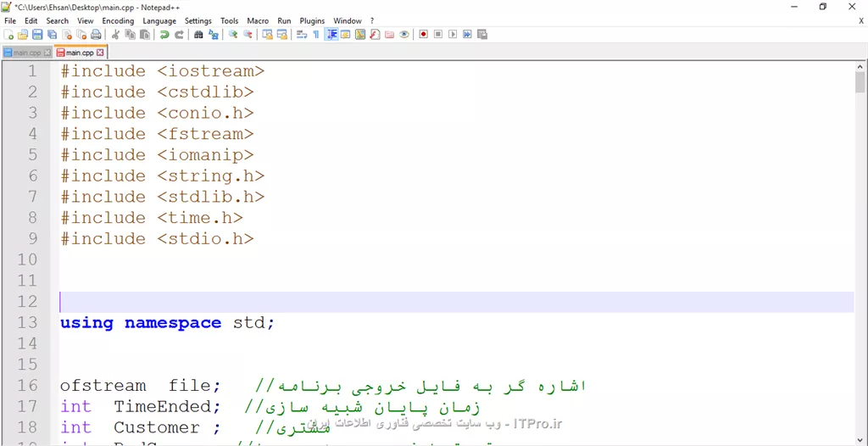Click the 'int TimeEnded;' declaration

pyautogui.click(x=141, y=407)
